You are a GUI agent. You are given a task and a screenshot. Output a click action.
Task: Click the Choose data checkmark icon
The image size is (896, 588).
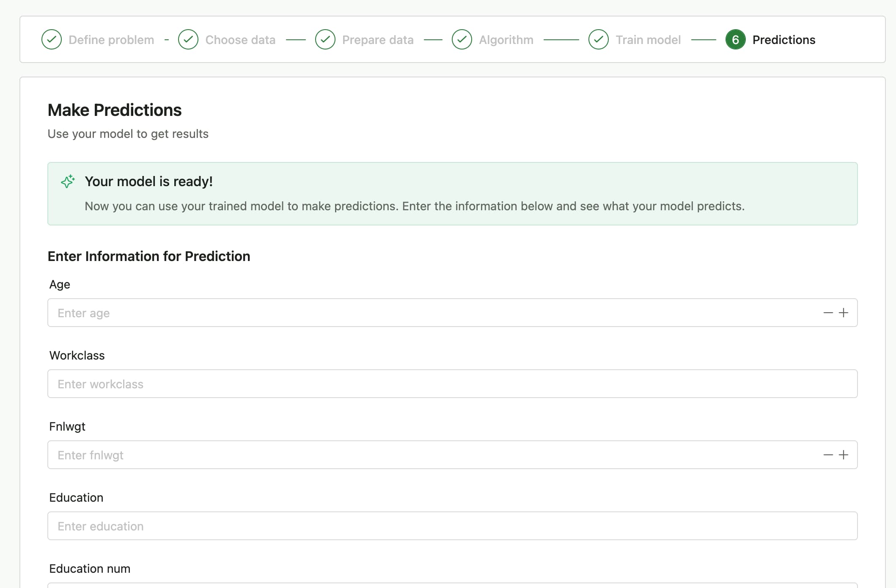pos(188,40)
